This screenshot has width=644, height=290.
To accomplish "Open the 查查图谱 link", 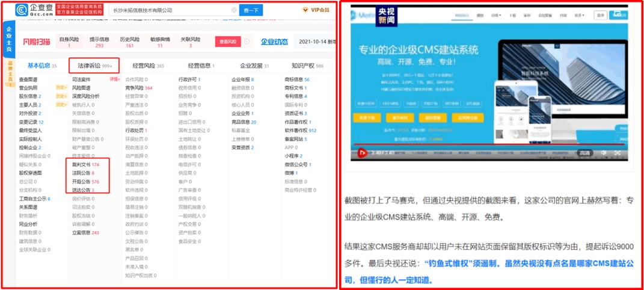I will [x=28, y=79].
